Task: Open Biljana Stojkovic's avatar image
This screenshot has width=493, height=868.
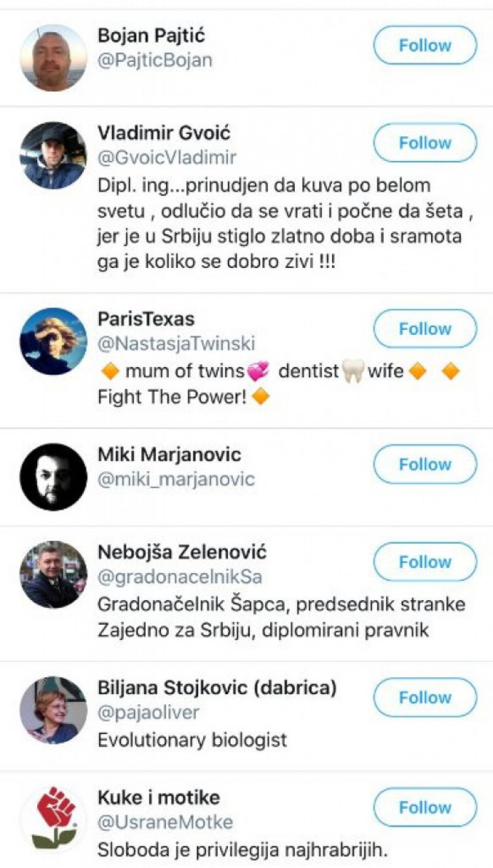Action: [53, 710]
